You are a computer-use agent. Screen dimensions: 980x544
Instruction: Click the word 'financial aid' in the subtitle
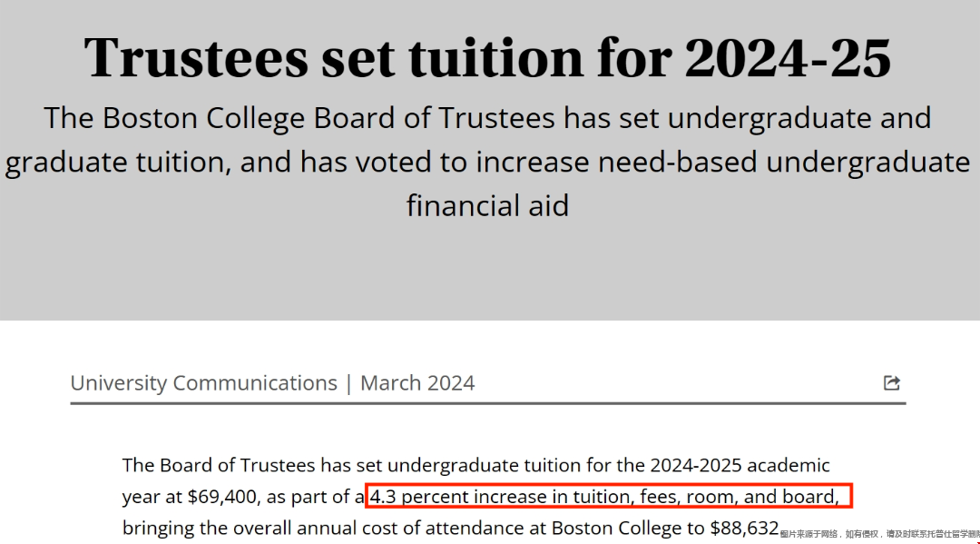click(x=487, y=206)
